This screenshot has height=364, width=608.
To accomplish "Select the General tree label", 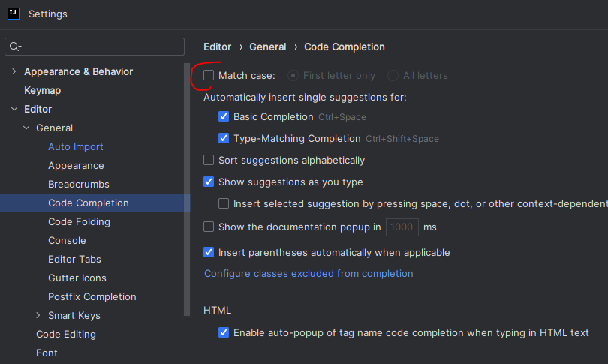I will [54, 128].
